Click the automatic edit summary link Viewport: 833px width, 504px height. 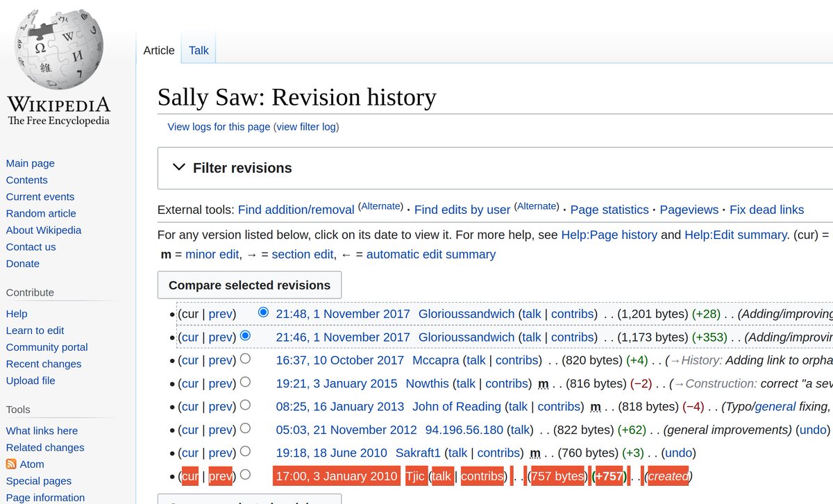pyautogui.click(x=431, y=254)
